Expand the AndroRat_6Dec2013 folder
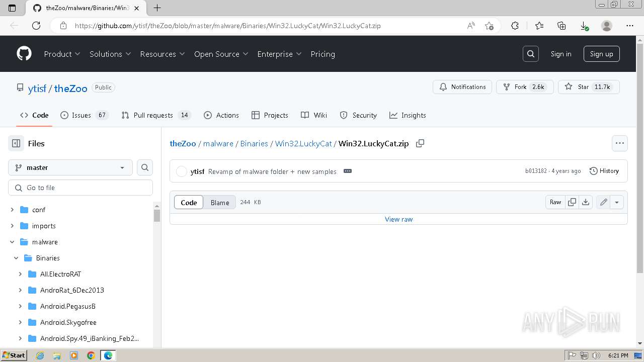This screenshot has height=362, width=644. pyautogui.click(x=20, y=290)
